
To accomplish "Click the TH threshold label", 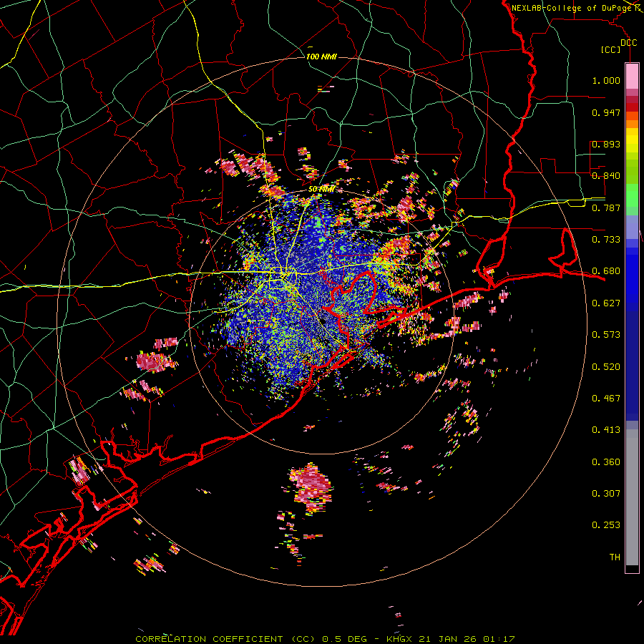I will click(615, 557).
